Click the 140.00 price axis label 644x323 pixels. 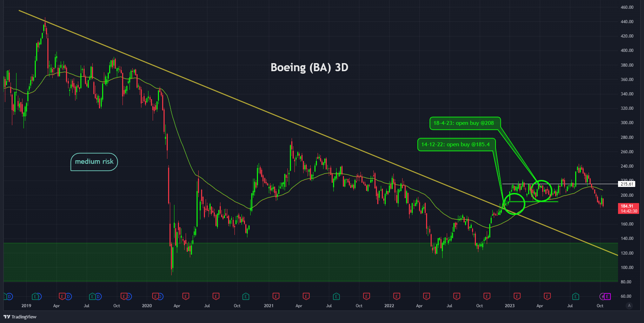click(627, 238)
